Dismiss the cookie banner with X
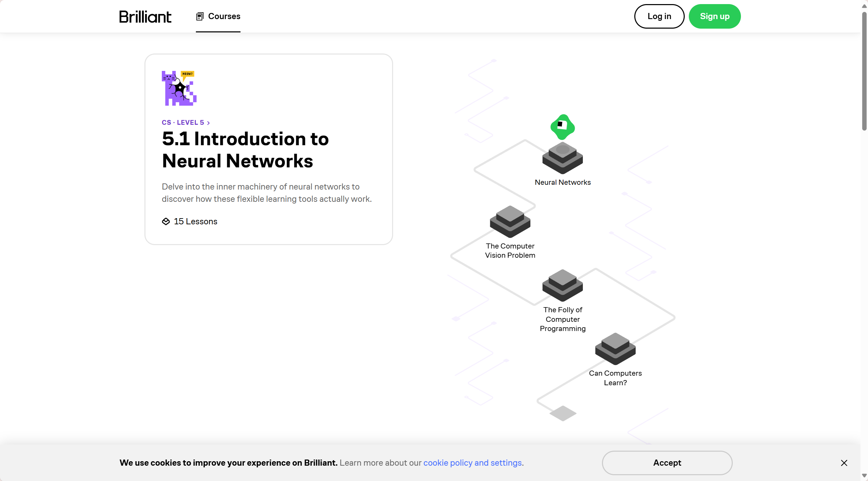 844,463
